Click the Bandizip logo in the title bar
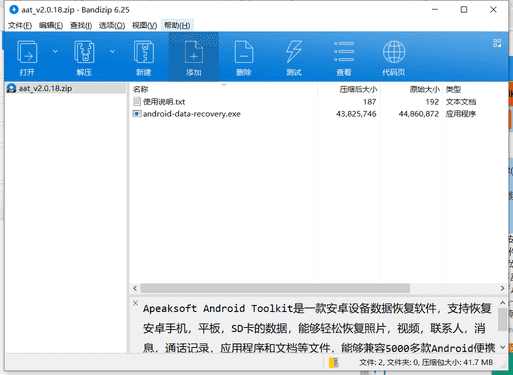 14,10
